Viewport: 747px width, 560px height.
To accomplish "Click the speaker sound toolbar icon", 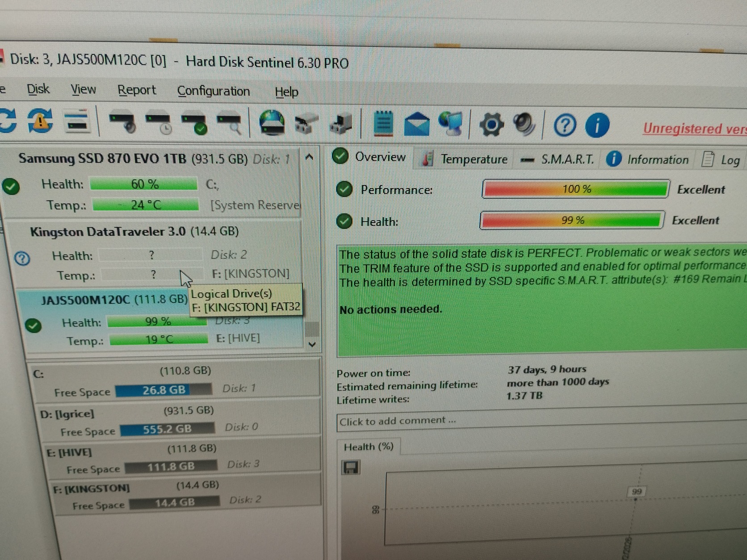I will [525, 125].
